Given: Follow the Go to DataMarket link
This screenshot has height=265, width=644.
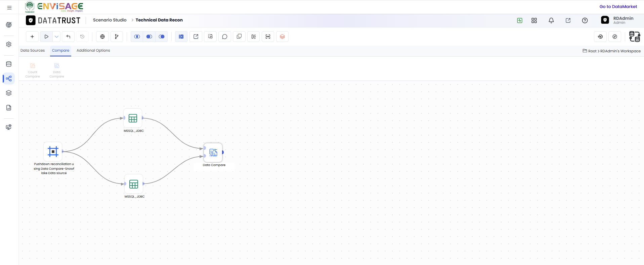Looking at the screenshot, I should 618,6.
